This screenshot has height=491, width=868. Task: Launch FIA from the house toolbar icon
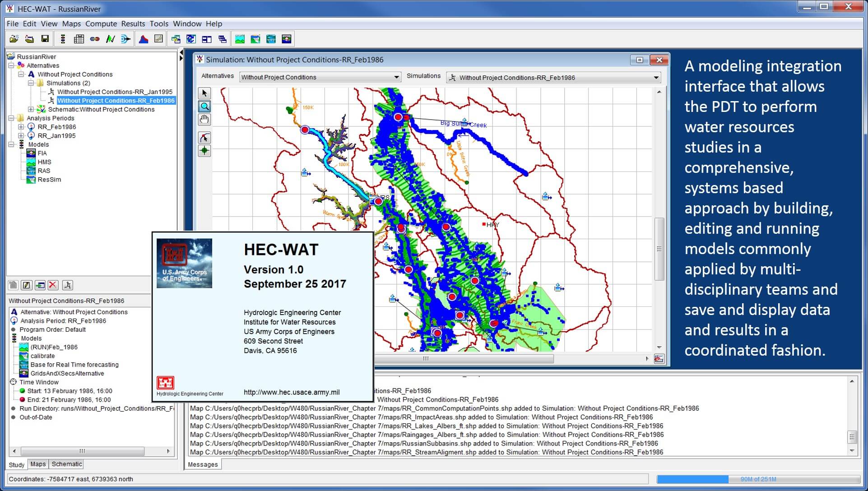tap(287, 39)
